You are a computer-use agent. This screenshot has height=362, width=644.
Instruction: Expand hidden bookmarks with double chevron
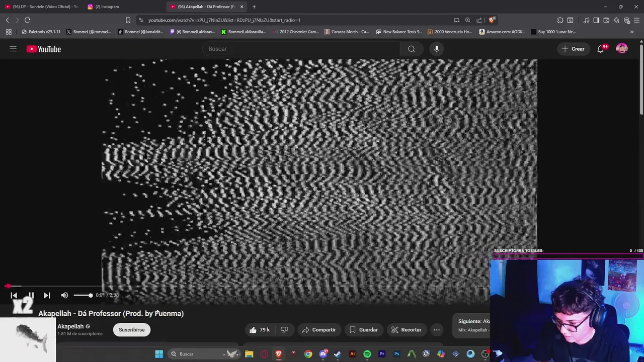[632, 32]
